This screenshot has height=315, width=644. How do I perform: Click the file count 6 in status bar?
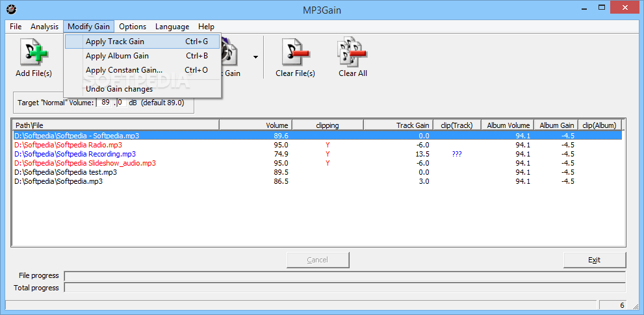(x=622, y=305)
